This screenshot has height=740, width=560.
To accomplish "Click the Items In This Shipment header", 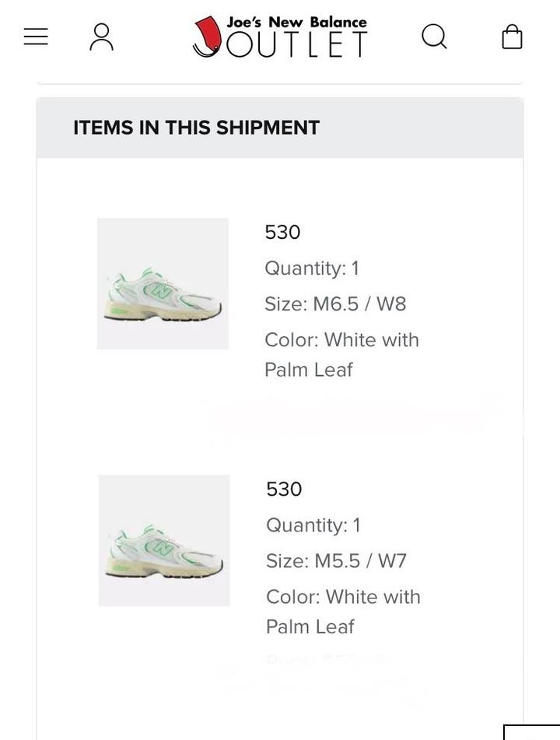I will 196,128.
